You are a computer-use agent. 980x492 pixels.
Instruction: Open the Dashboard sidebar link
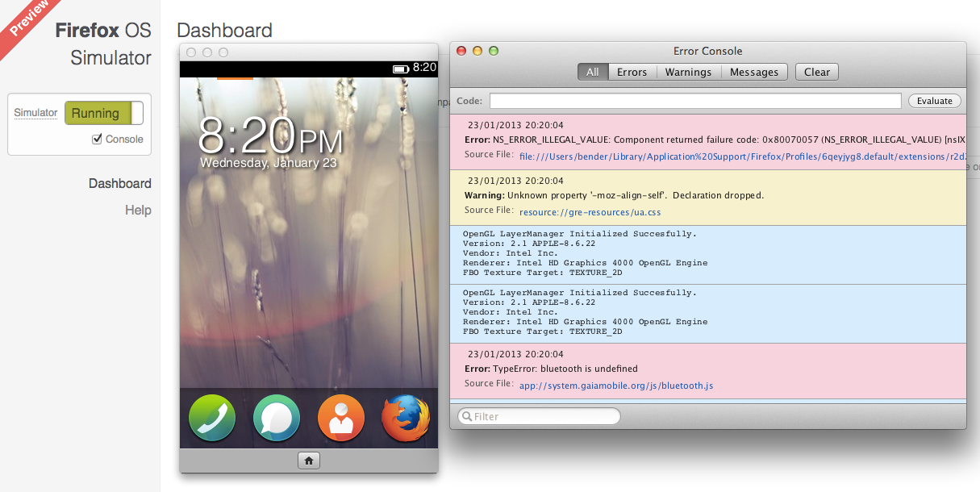point(120,183)
